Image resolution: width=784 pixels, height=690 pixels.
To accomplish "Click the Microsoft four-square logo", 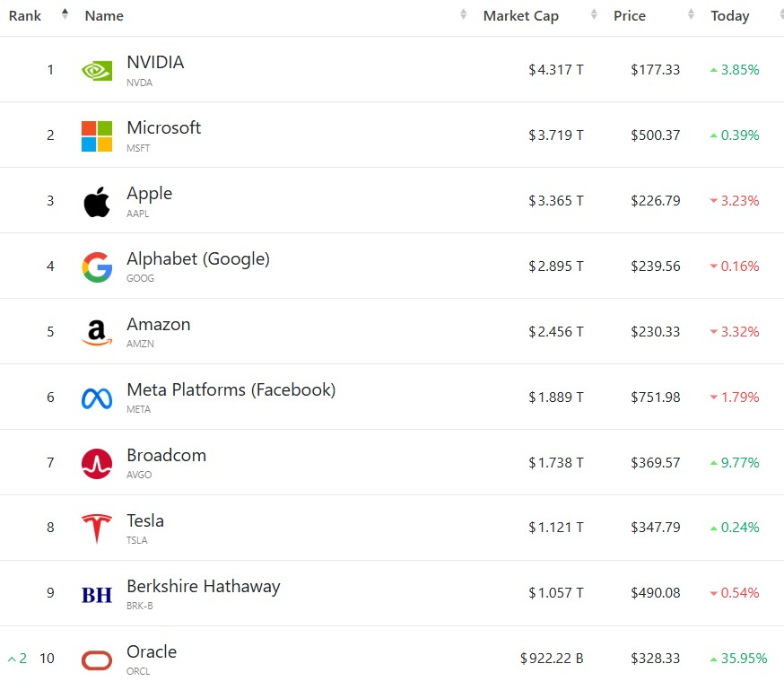I will coord(97,136).
